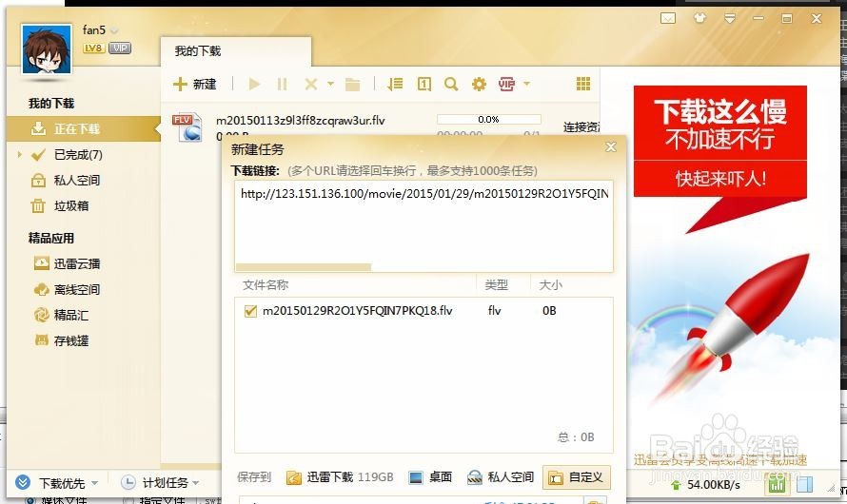Click the green traffic chart status icon

pos(777,485)
